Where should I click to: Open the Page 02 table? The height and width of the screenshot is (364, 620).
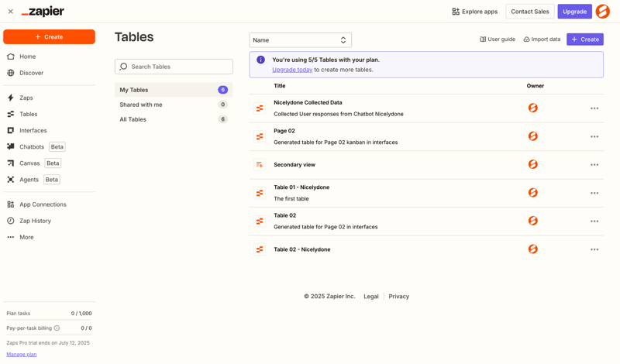(426, 136)
